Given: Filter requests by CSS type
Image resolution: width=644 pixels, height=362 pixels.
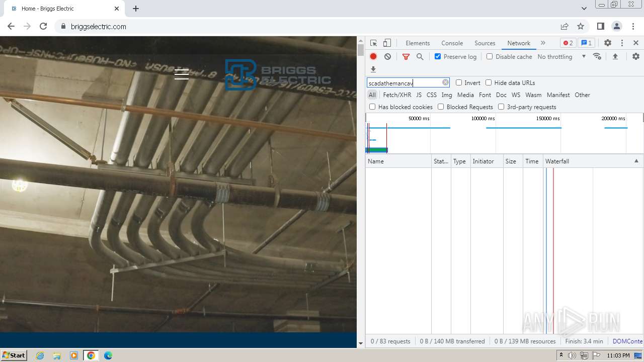Looking at the screenshot, I should point(432,95).
